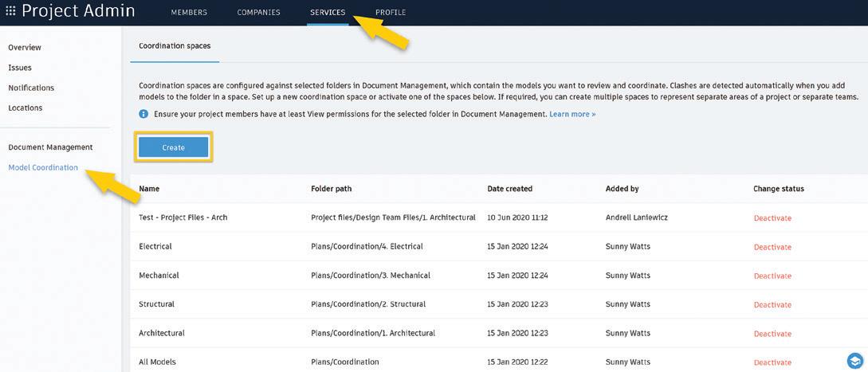The height and width of the screenshot is (372, 868).
Task: Open Issues in the sidebar
Action: coord(20,68)
